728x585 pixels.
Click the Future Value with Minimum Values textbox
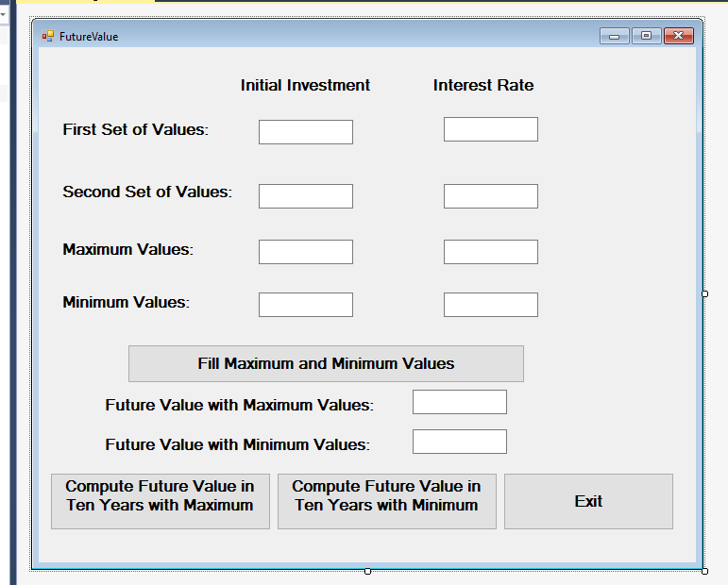(x=460, y=442)
